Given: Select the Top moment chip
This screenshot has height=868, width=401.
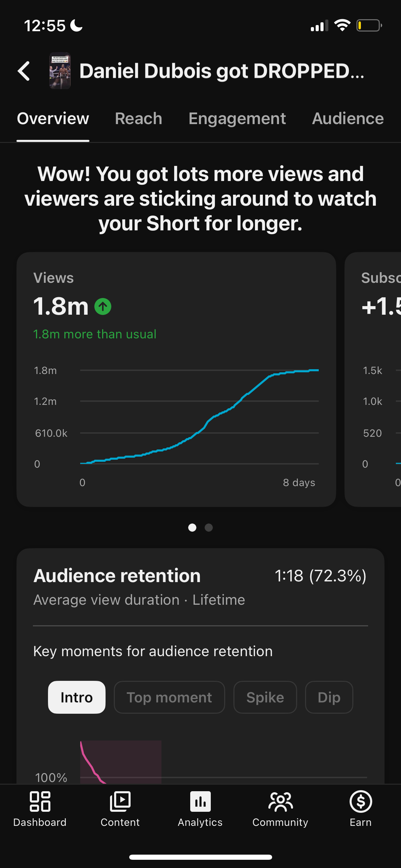Looking at the screenshot, I should 169,697.
